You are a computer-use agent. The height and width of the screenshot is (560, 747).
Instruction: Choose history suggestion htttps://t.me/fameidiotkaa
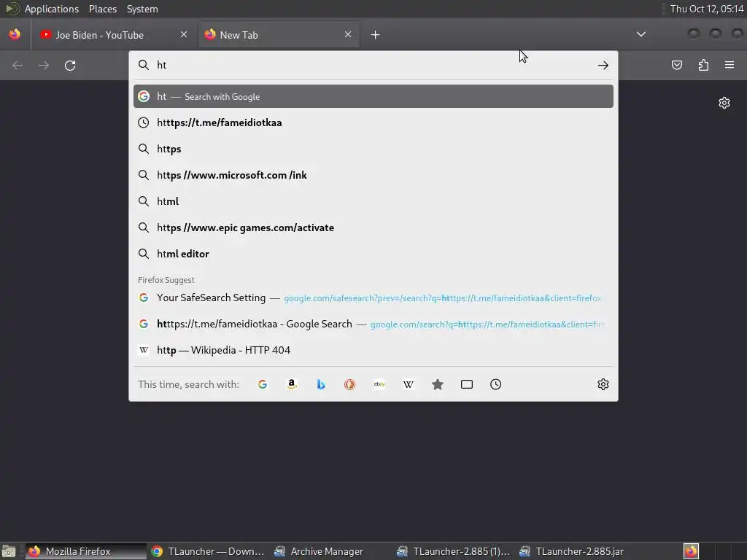tap(373, 122)
